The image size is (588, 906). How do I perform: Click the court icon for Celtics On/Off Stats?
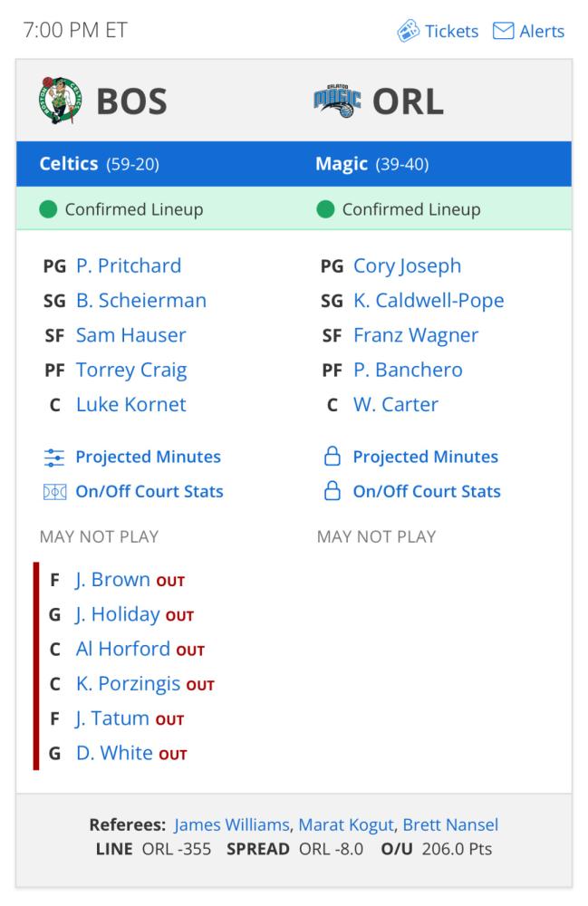pyautogui.click(x=54, y=492)
